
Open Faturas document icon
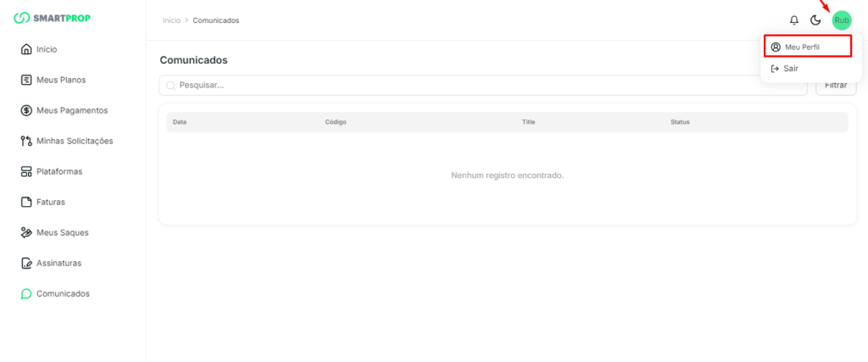(x=25, y=202)
